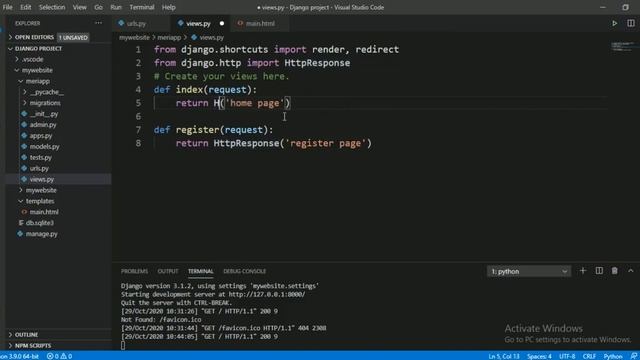The width and height of the screenshot is (640, 360).
Task: Select the Terminal panel tab
Action: (x=200, y=271)
